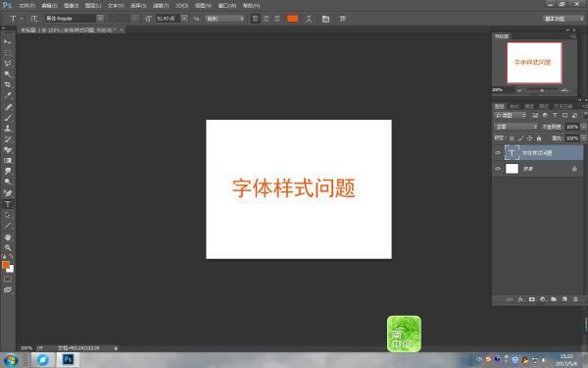Viewport: 588px width, 368px height.
Task: Select the Lasso tool
Action: tap(8, 64)
